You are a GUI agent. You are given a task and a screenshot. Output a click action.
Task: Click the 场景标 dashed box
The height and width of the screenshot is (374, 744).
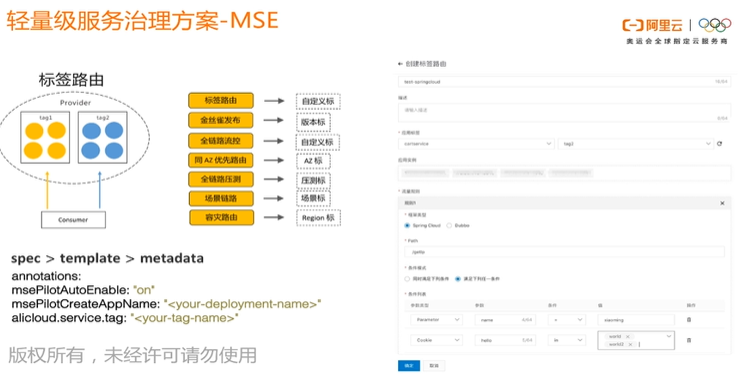click(313, 198)
